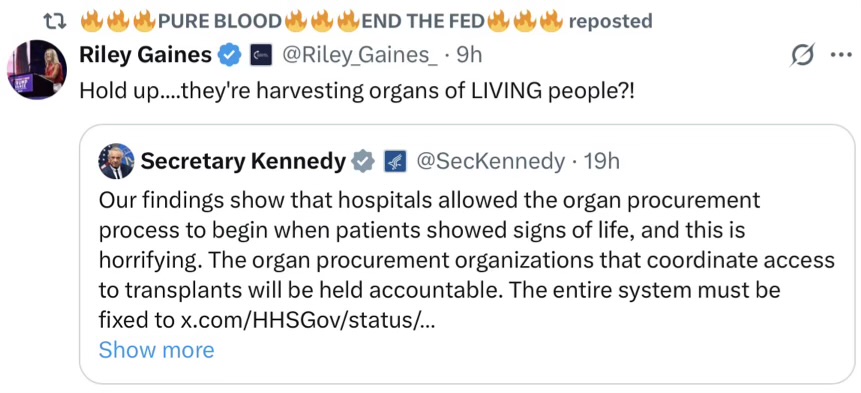This screenshot has height=393, width=861.
Task: Open the three-dot more options menu
Action: point(842,54)
